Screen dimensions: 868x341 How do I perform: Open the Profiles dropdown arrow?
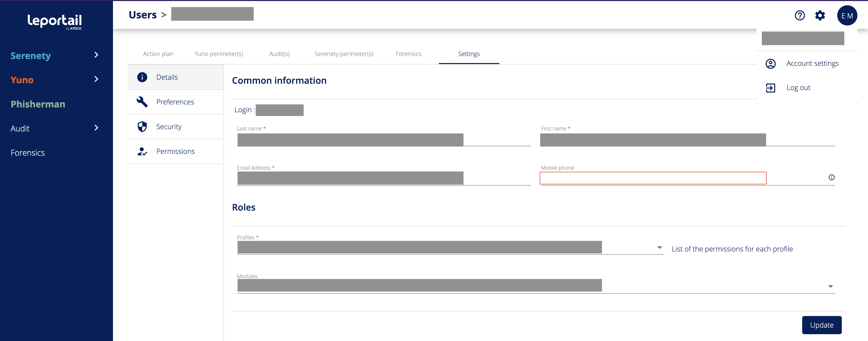pos(659,248)
